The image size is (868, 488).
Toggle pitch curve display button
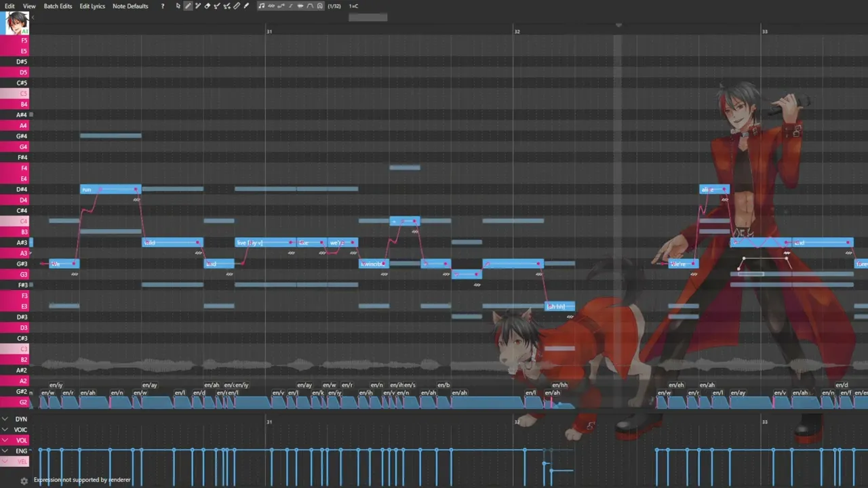point(281,6)
